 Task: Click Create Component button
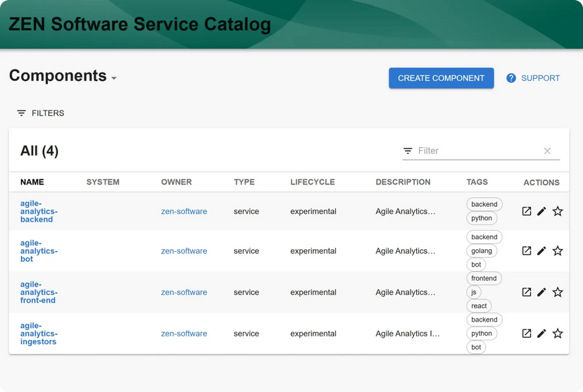441,78
